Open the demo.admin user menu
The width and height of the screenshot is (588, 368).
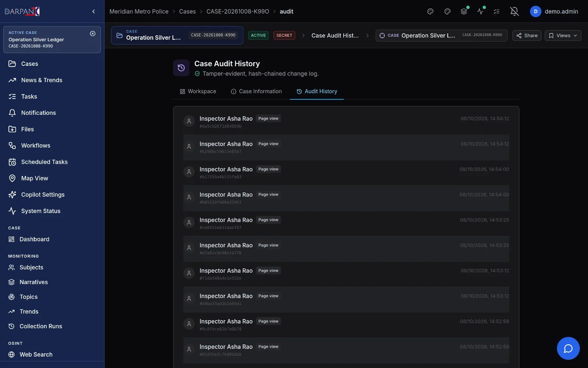point(554,11)
